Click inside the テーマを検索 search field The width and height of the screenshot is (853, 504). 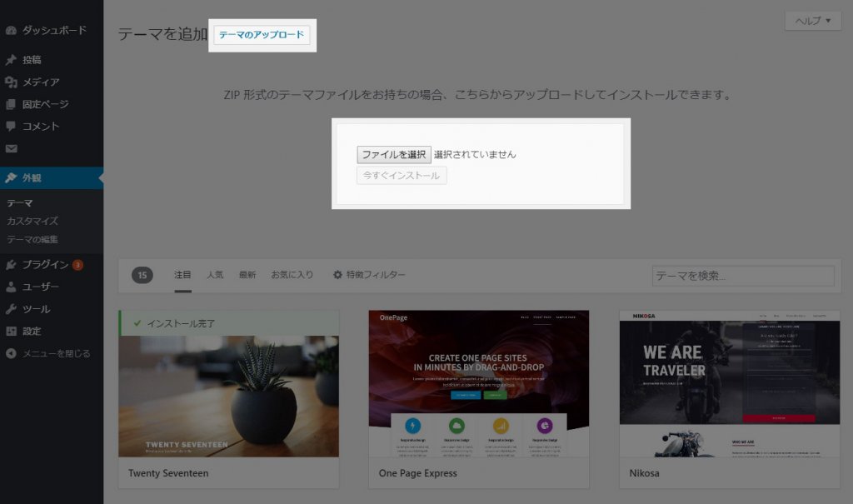[741, 275]
